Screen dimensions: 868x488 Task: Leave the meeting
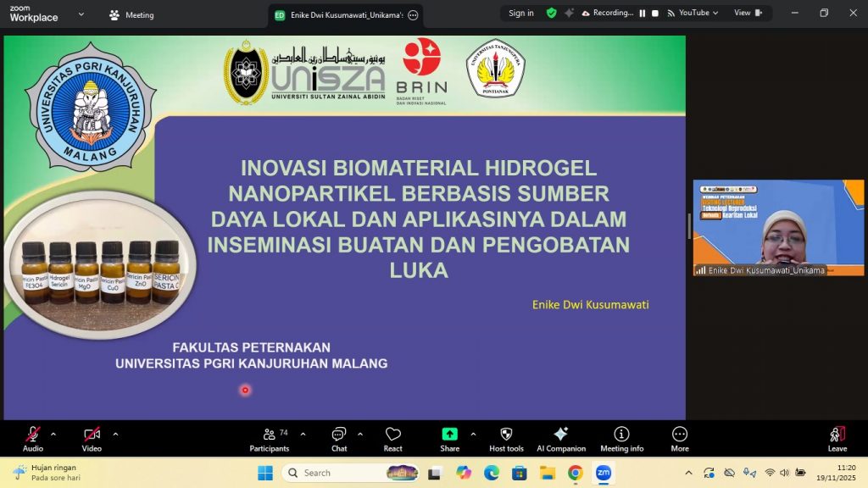pos(837,438)
